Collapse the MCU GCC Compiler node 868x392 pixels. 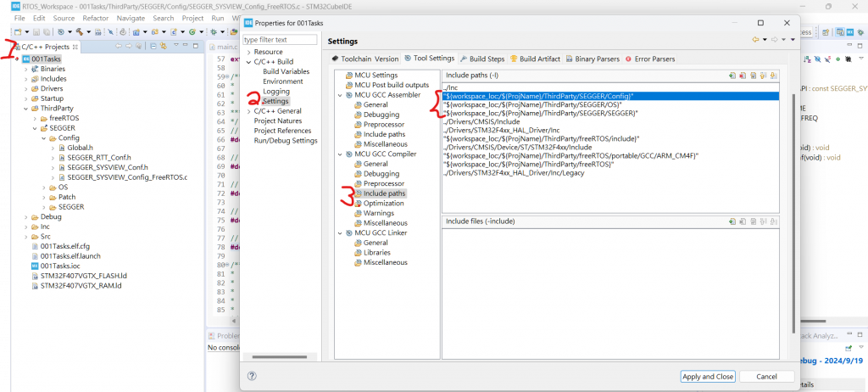[x=341, y=154]
